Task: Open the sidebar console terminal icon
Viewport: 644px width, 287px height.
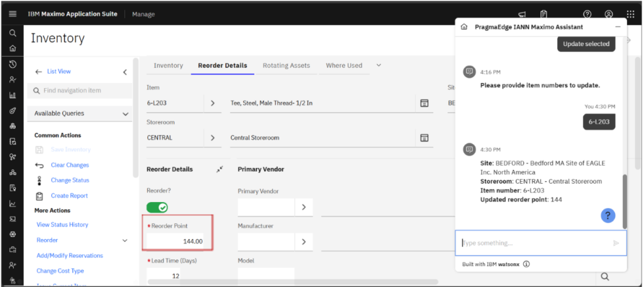Action: click(13, 219)
